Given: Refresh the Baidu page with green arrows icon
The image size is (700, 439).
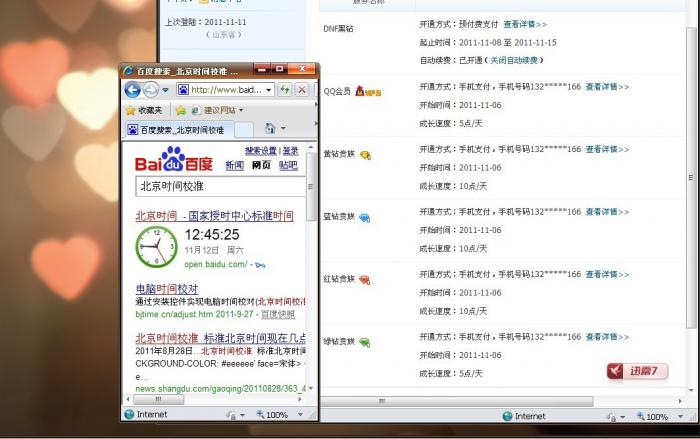Looking at the screenshot, I should pos(285,90).
